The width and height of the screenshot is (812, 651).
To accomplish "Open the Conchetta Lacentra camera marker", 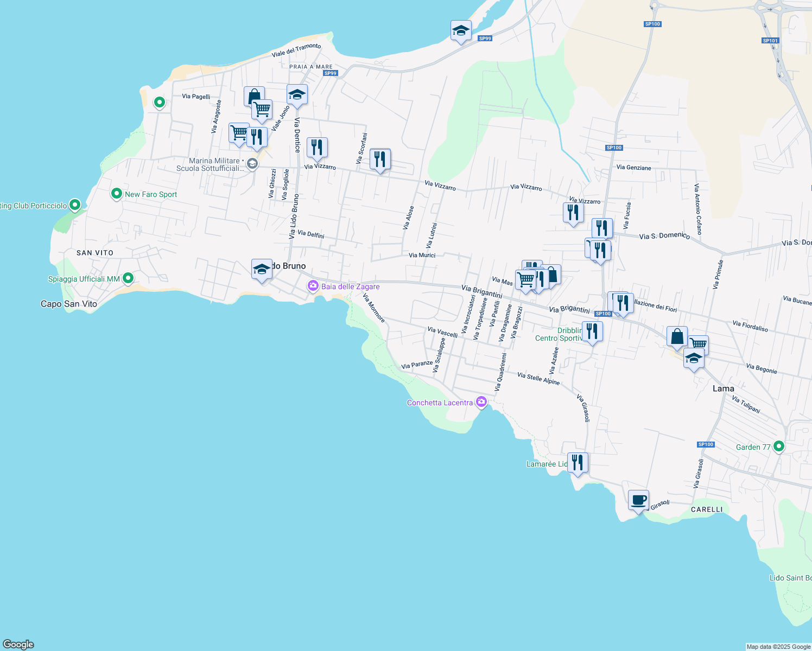I will (481, 402).
